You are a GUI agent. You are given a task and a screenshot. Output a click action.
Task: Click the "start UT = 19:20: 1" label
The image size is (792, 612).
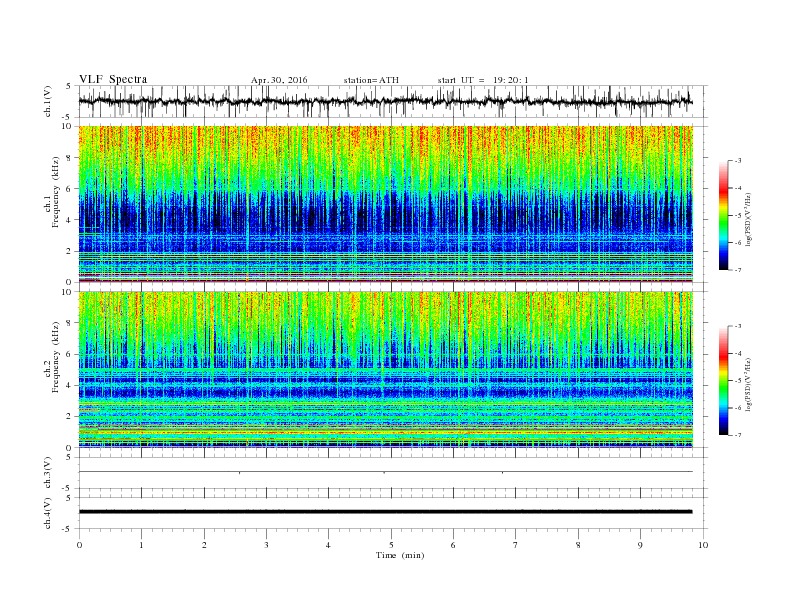click(483, 80)
